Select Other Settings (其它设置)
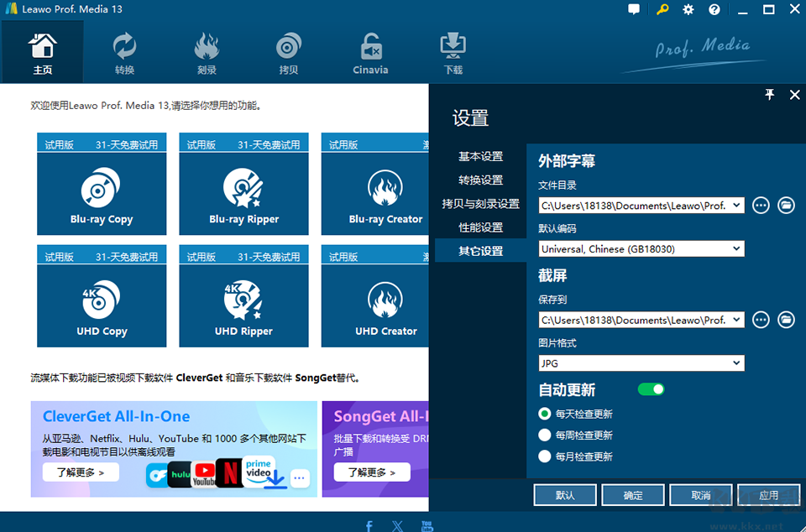The height and width of the screenshot is (532, 806). (480, 251)
